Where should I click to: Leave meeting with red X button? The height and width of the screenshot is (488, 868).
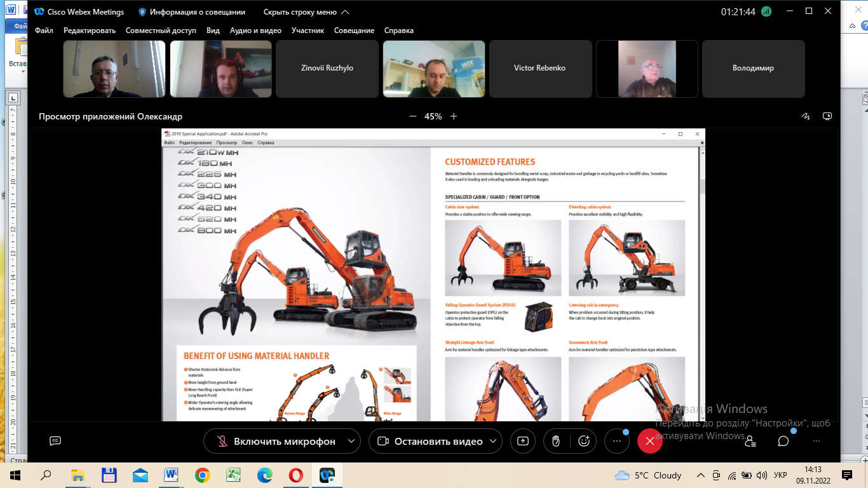tap(649, 441)
